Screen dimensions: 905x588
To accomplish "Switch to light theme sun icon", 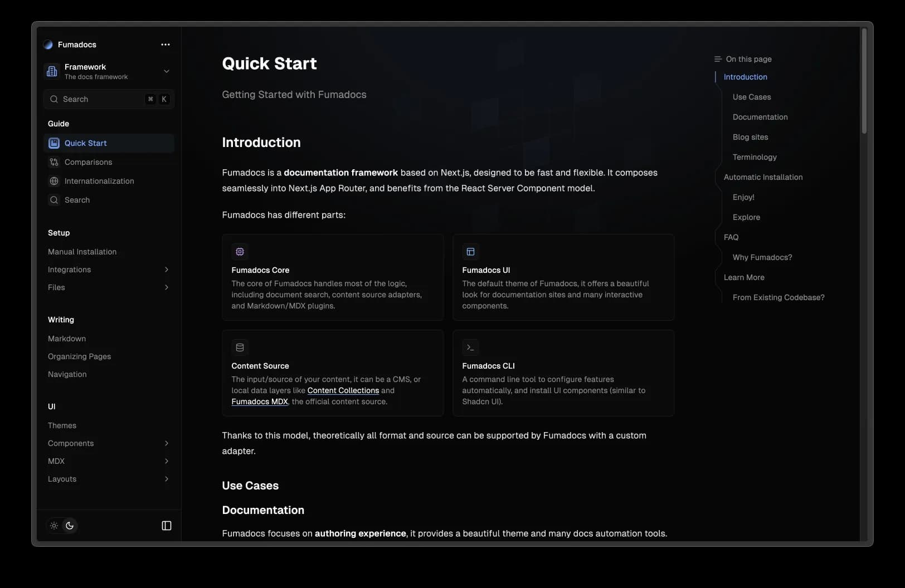I will click(x=54, y=526).
